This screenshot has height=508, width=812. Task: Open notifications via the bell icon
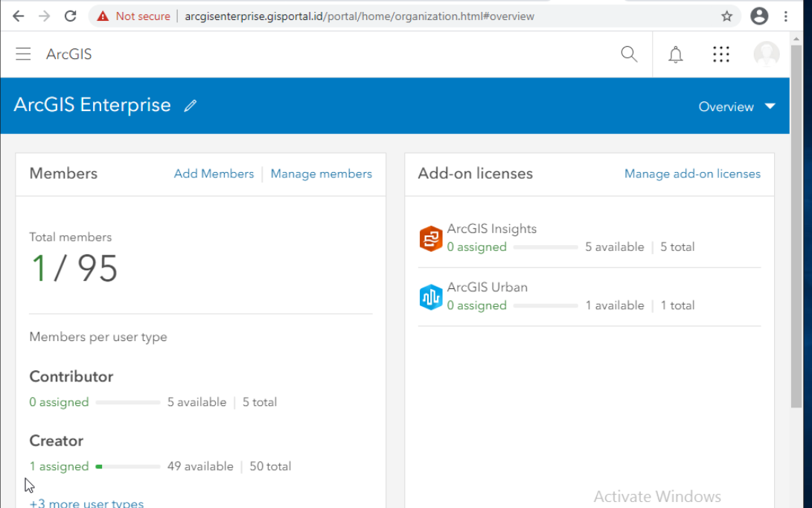click(x=675, y=54)
